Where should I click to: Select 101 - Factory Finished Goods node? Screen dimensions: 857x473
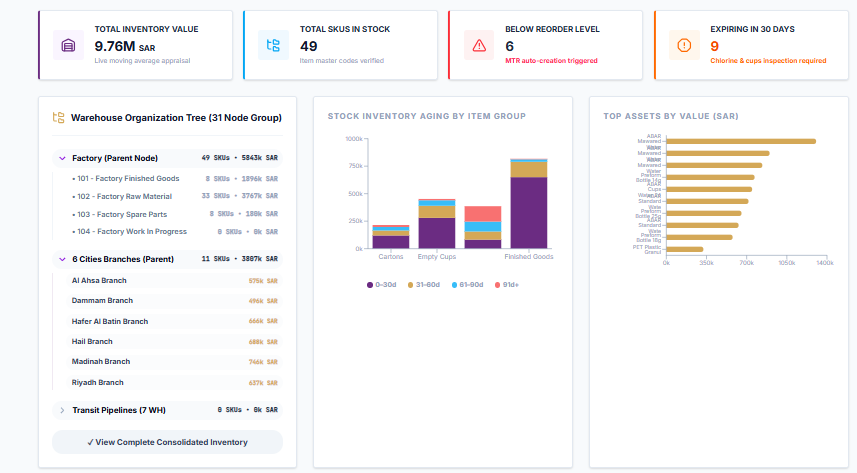167,178
